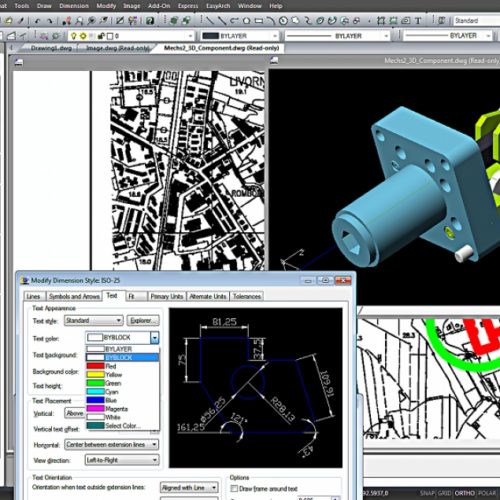This screenshot has width=500, height=500.
Task: Click the dimension style preview pane
Action: [256, 388]
